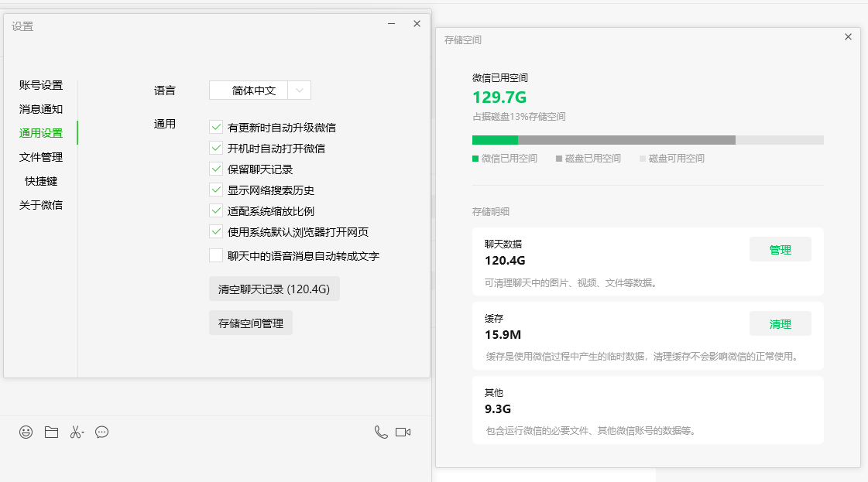Screen dimensions: 868x482
Task: Select 通用设置 in sidebar
Action: [41, 133]
